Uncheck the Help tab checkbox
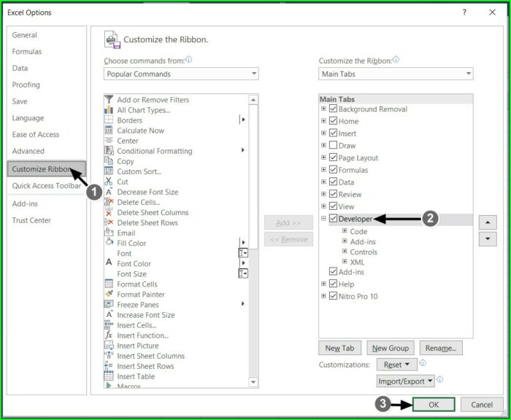 (333, 284)
